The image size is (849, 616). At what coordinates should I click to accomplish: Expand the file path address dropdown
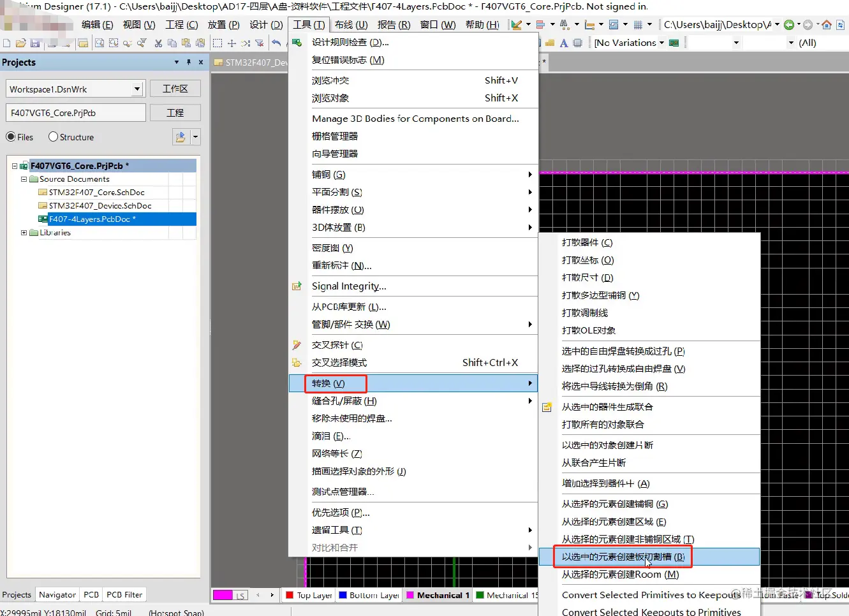[778, 25]
